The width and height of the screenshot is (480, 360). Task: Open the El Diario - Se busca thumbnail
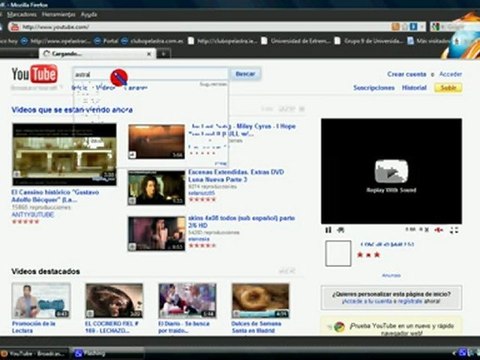(187, 301)
